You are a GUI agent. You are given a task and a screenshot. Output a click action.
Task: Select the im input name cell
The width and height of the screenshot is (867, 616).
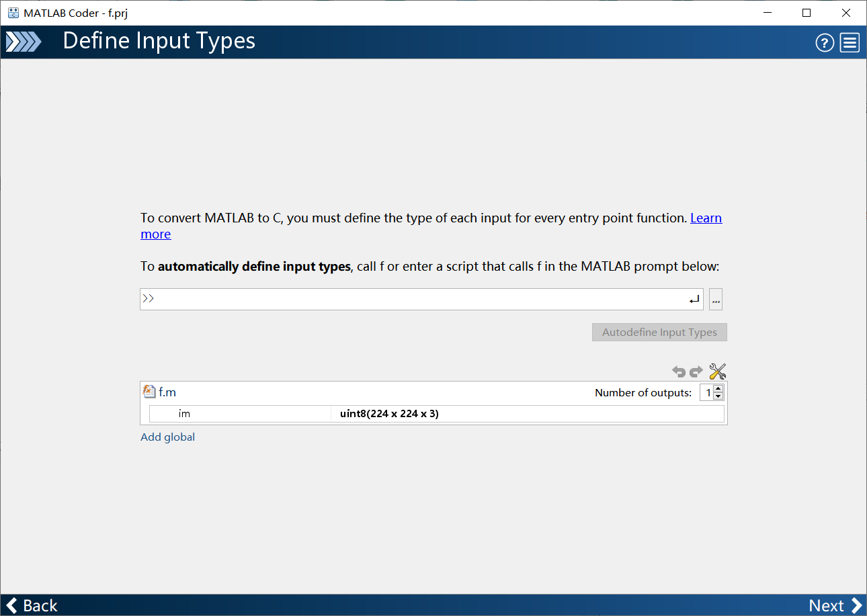[x=240, y=414]
